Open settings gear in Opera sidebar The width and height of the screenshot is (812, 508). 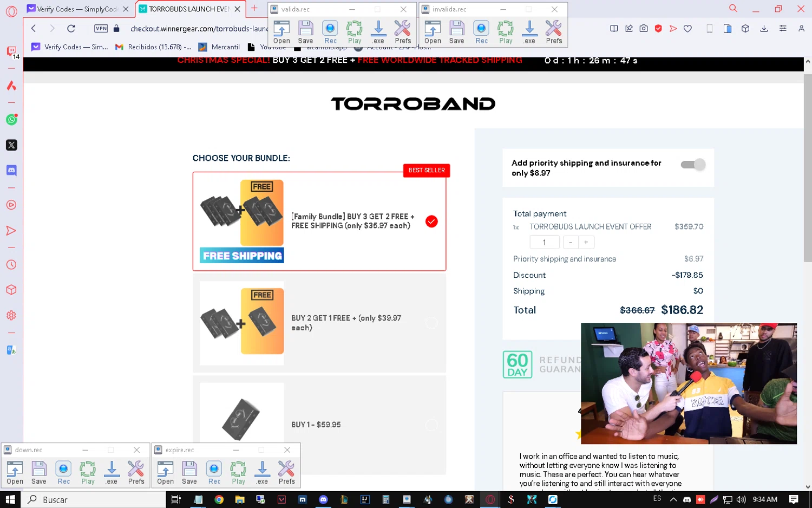tap(11, 315)
